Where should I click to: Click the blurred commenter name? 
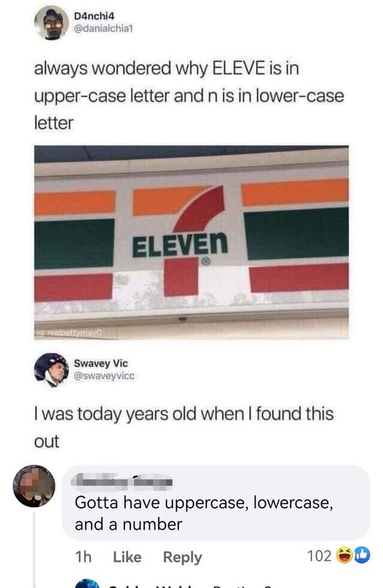tap(123, 482)
